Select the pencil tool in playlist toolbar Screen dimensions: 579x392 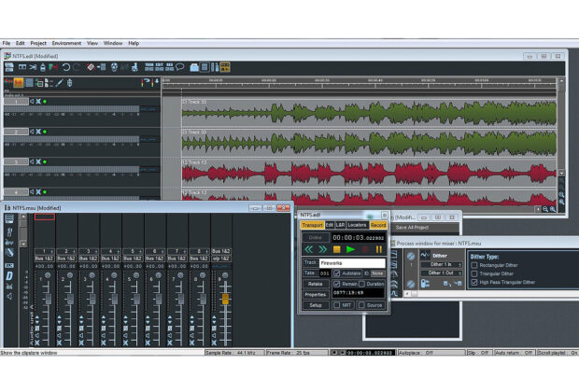59,83
